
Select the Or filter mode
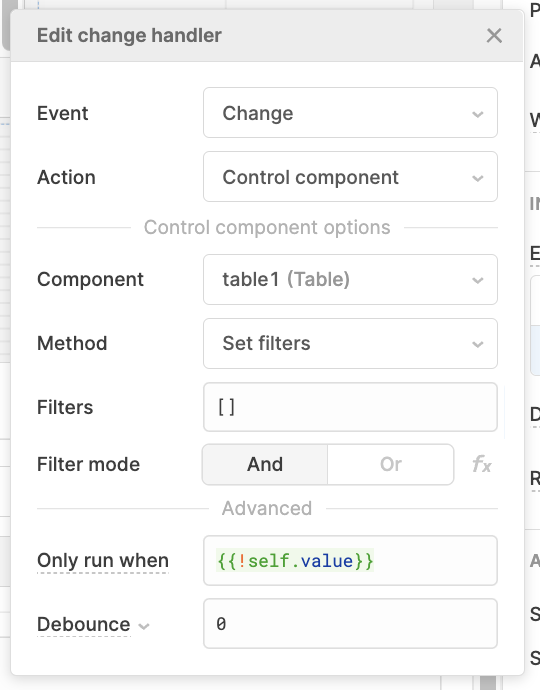point(391,464)
